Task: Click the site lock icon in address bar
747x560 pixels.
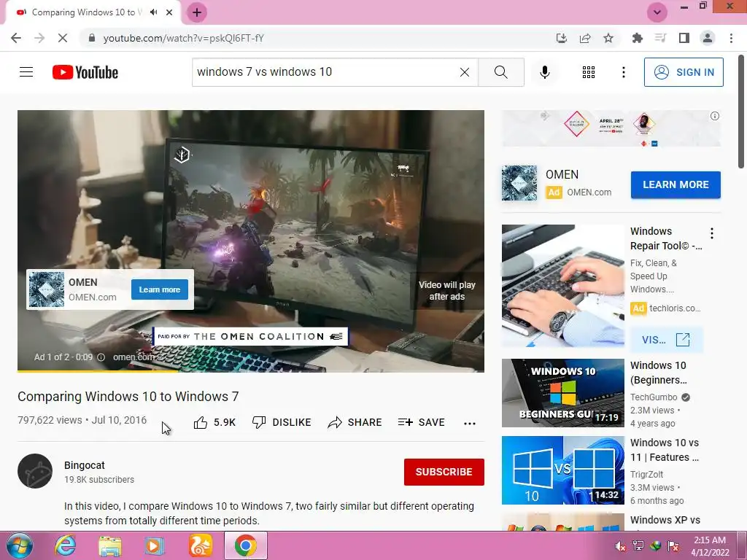Action: click(92, 38)
